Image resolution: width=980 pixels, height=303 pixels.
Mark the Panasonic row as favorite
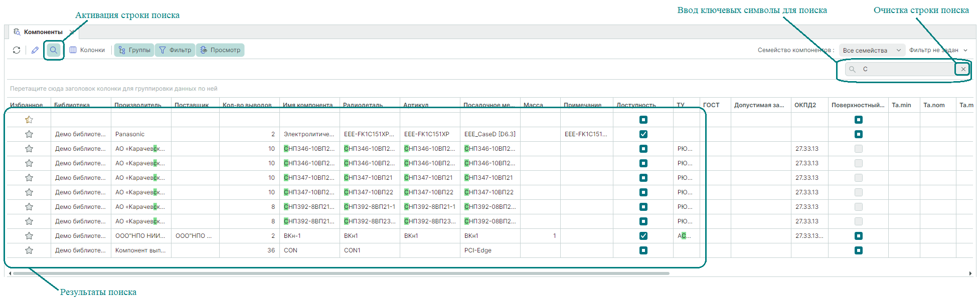[x=29, y=134]
